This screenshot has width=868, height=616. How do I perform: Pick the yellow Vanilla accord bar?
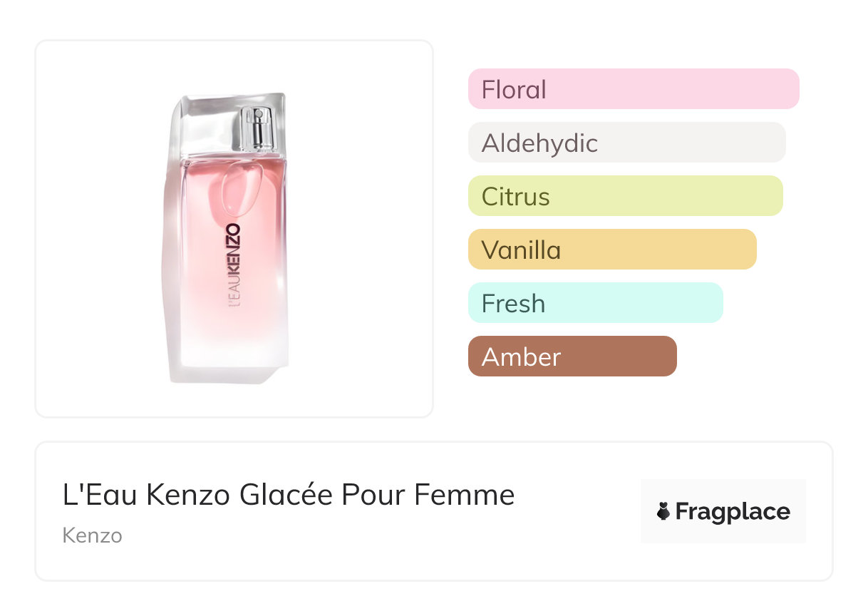pos(611,250)
